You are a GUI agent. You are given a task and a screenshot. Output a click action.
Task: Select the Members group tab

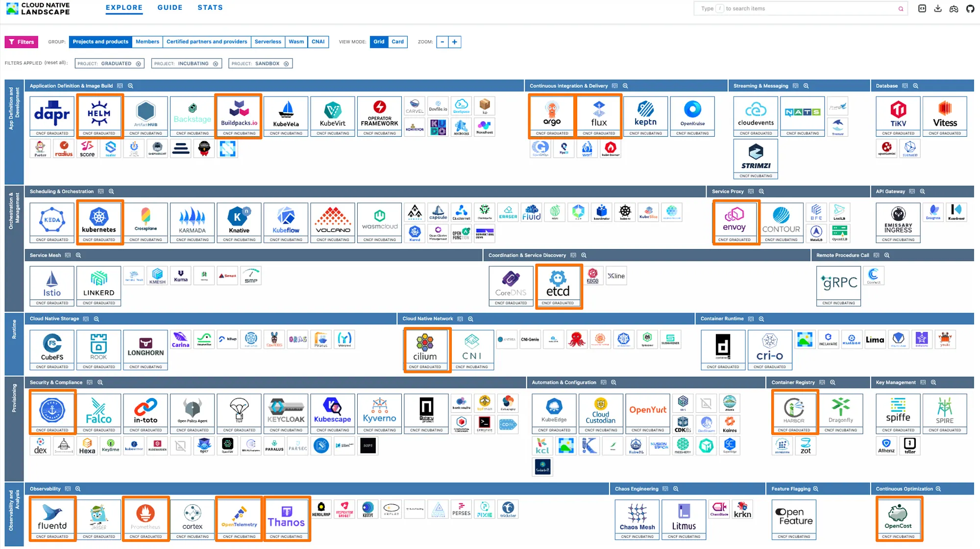pos(147,42)
